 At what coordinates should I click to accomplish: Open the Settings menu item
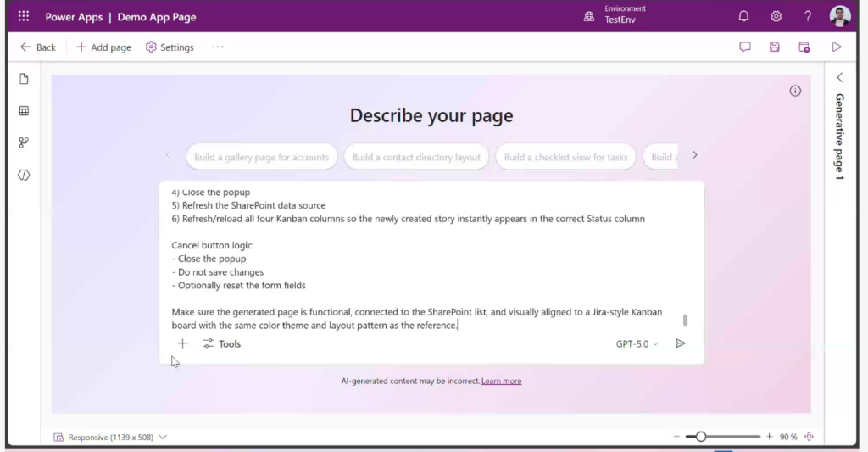point(170,47)
